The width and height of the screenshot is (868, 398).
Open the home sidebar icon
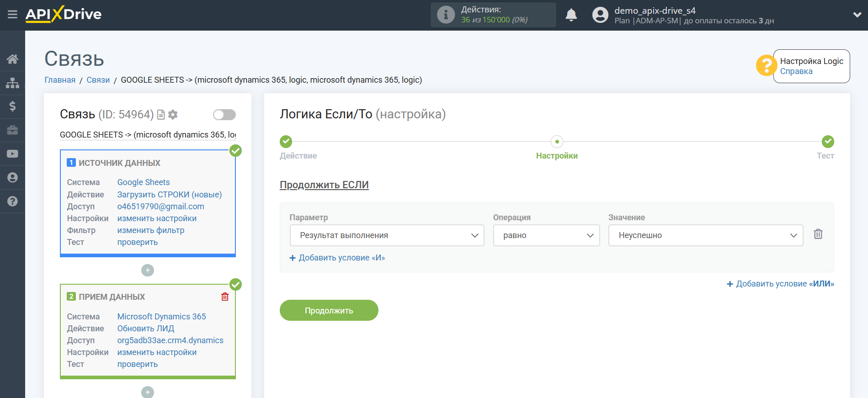point(12,59)
